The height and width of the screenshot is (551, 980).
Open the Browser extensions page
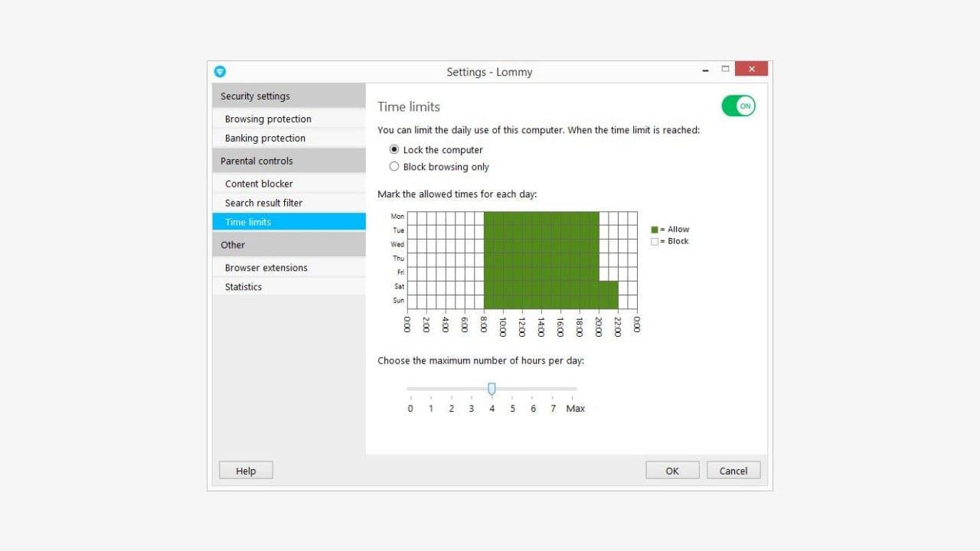(x=266, y=267)
